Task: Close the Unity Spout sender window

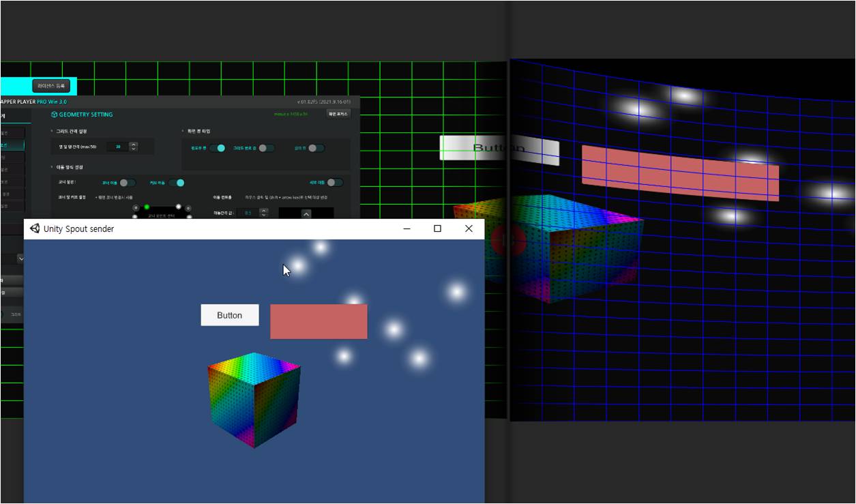Action: pyautogui.click(x=469, y=228)
